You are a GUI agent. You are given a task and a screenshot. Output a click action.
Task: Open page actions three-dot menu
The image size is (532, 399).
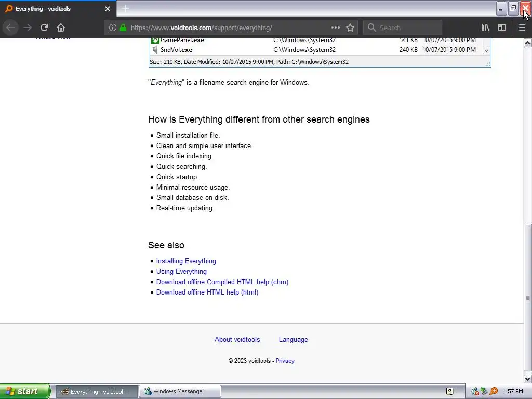point(335,28)
